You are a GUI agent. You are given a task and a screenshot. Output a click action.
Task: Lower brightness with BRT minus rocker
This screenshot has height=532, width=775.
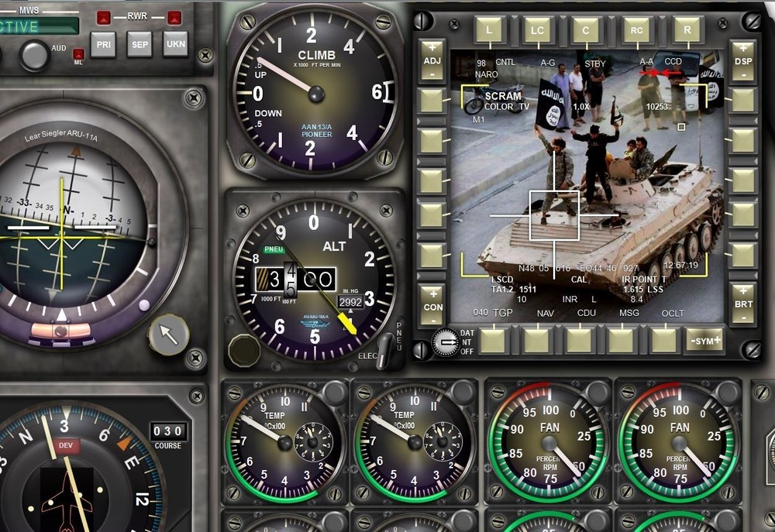coord(743,317)
